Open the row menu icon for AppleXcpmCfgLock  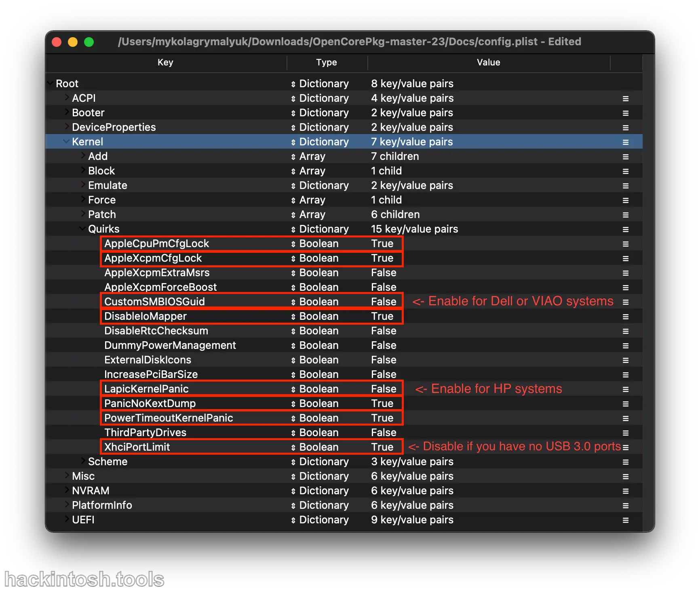tap(626, 258)
